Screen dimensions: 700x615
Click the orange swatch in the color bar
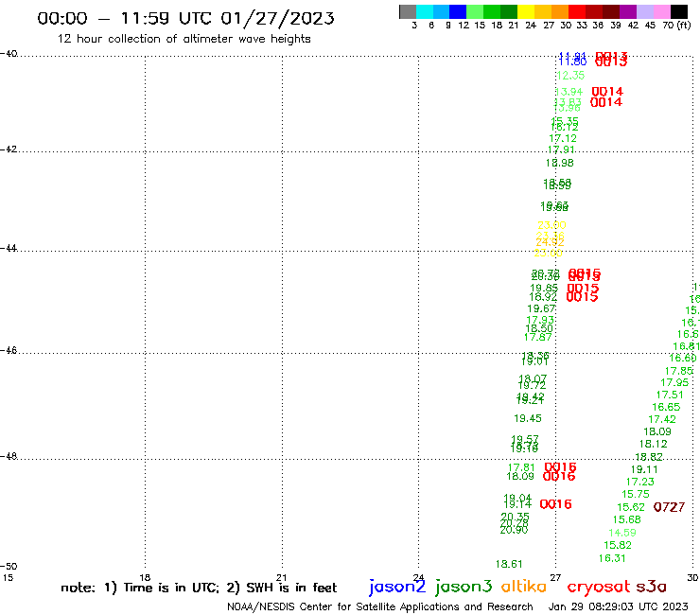click(560, 11)
